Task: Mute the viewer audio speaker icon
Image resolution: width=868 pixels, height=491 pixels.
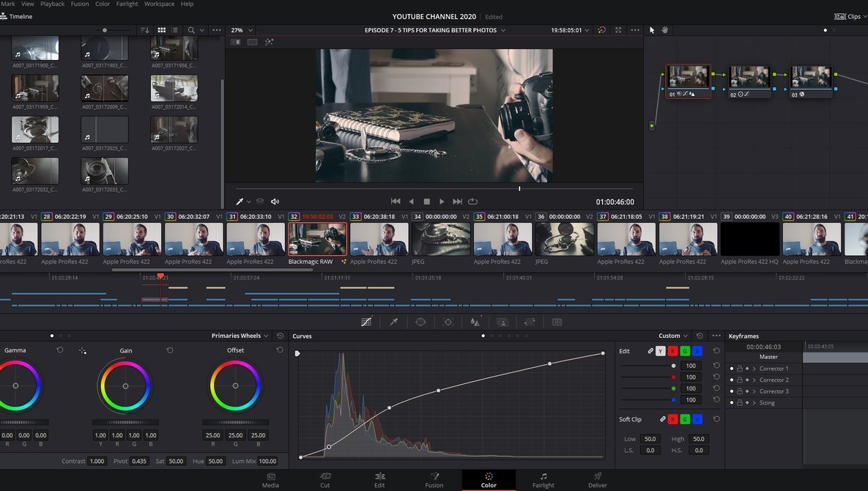Action: click(x=275, y=202)
